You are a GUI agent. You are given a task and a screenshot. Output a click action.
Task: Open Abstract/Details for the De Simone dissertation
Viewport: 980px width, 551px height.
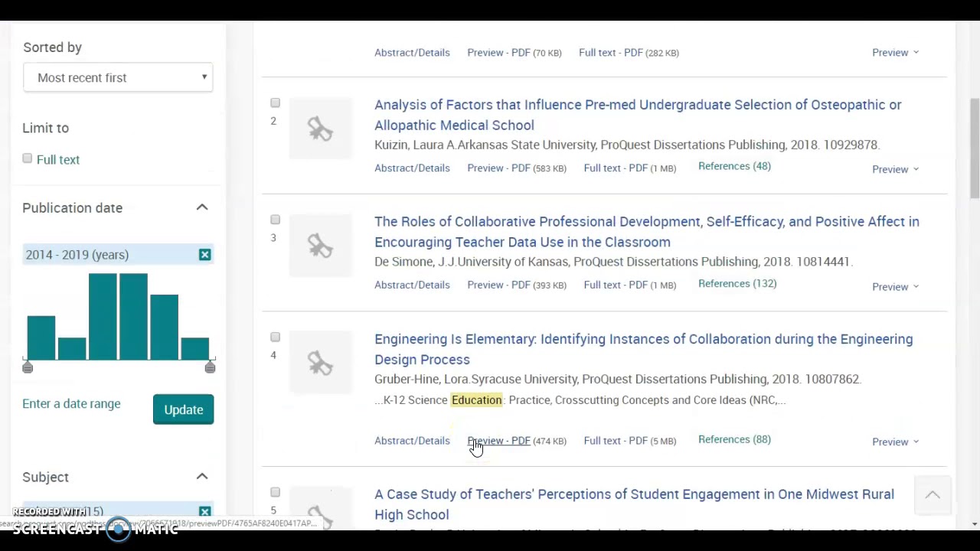tap(412, 285)
